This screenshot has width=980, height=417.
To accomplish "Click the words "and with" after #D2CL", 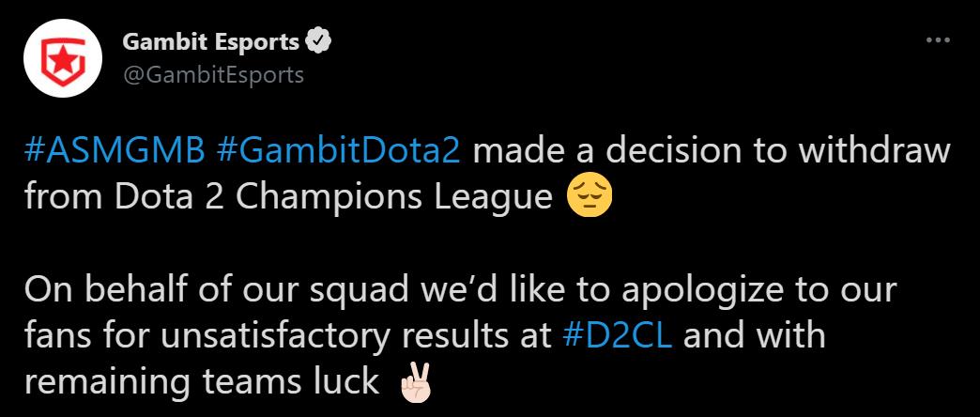I will click(x=754, y=336).
